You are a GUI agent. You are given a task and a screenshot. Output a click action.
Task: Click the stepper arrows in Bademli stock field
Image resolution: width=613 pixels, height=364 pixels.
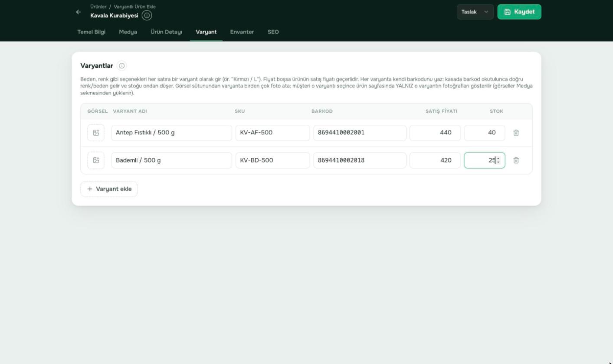tap(498, 160)
